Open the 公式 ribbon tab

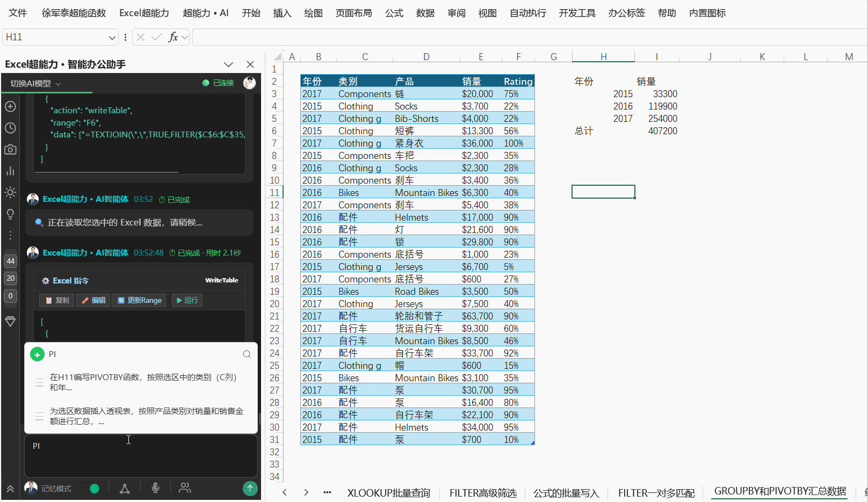(x=394, y=13)
